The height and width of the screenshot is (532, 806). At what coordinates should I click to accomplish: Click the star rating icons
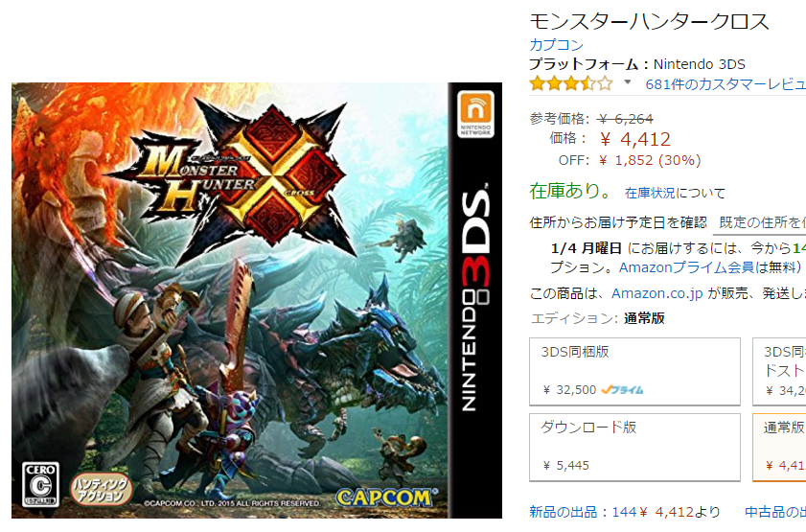point(571,83)
